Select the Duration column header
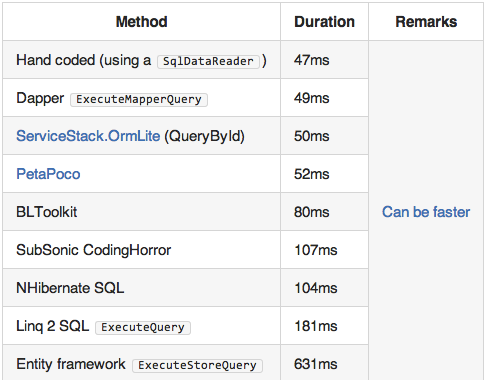 324,22
